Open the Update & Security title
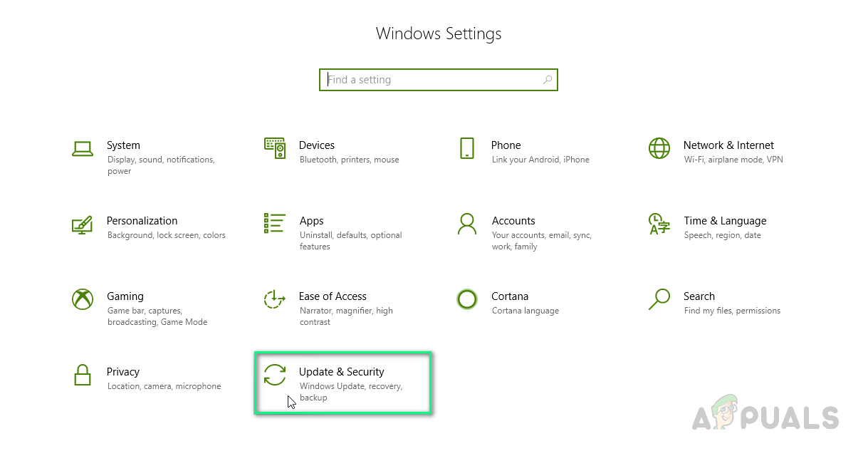868x461 pixels. coord(342,372)
